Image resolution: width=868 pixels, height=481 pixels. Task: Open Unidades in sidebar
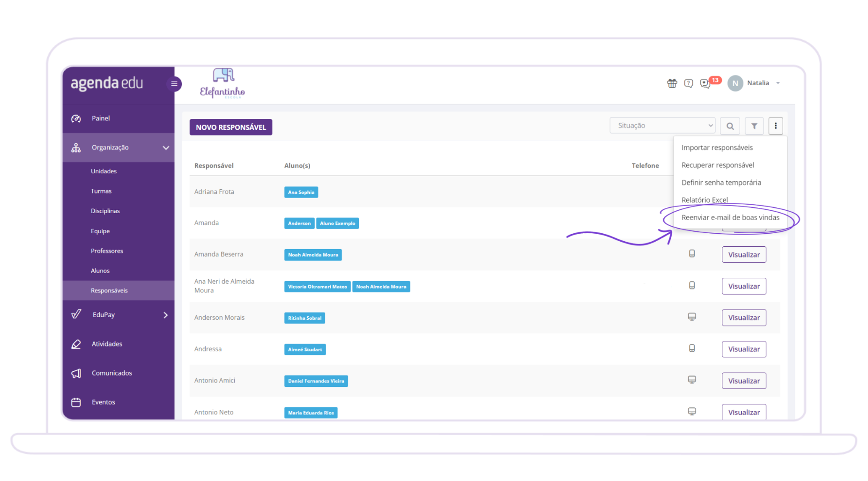tap(104, 171)
